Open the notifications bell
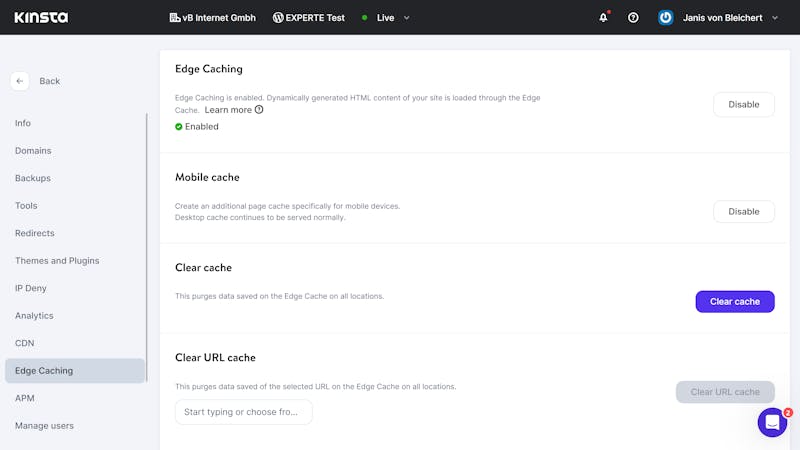This screenshot has width=800, height=450. [x=603, y=18]
